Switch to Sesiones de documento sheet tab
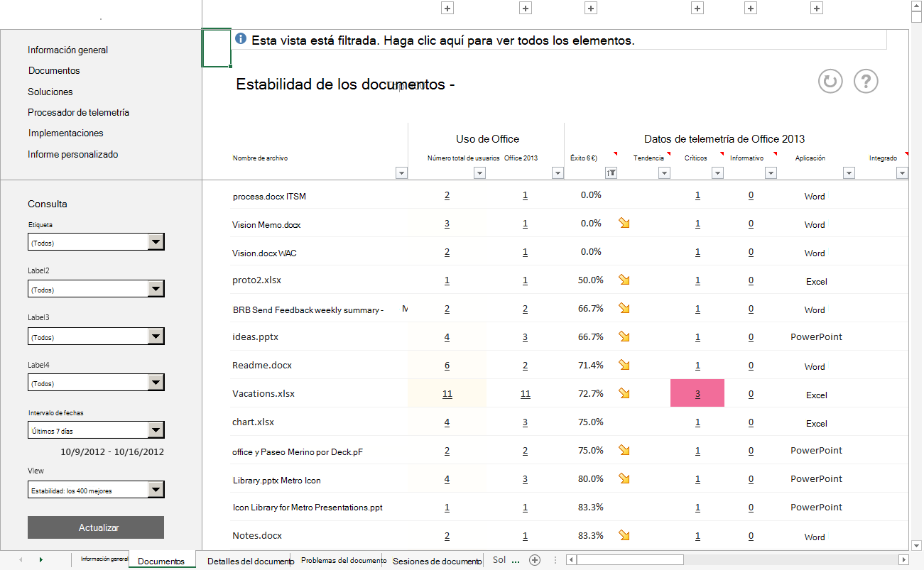 [437, 561]
